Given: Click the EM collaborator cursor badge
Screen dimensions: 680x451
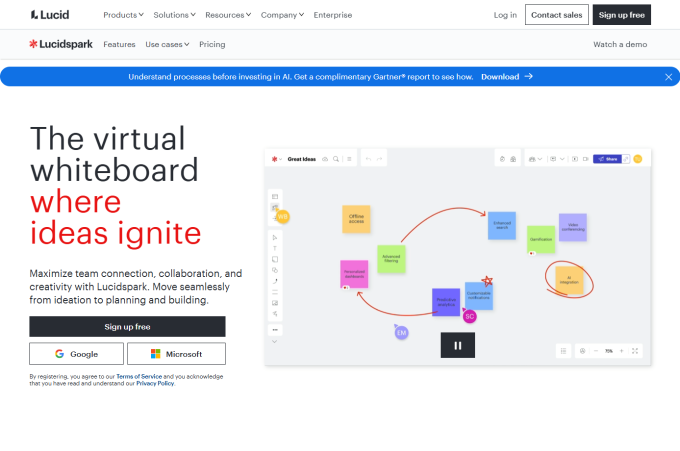Looking at the screenshot, I should [402, 333].
